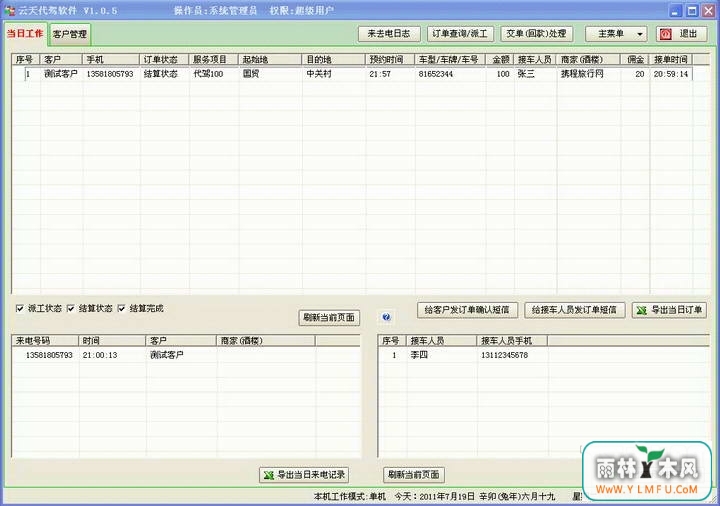Click the 来电号码 column header
The height and width of the screenshot is (506, 720).
pyautogui.click(x=45, y=341)
